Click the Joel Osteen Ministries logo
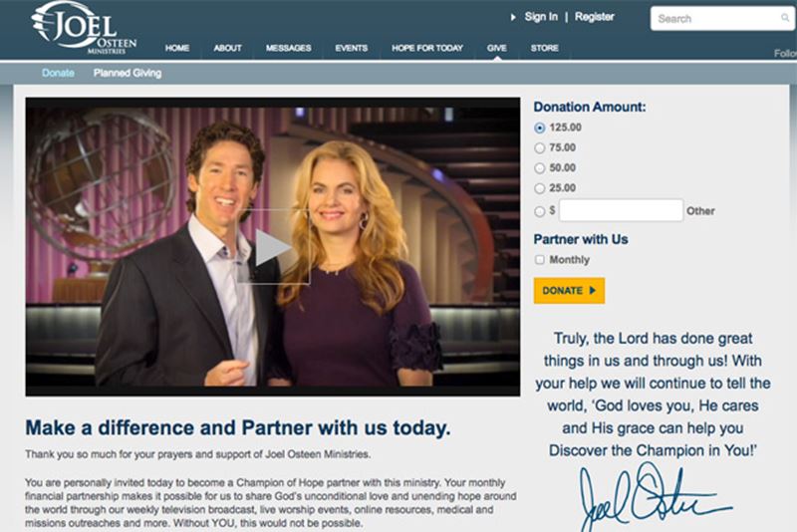 tap(84, 28)
